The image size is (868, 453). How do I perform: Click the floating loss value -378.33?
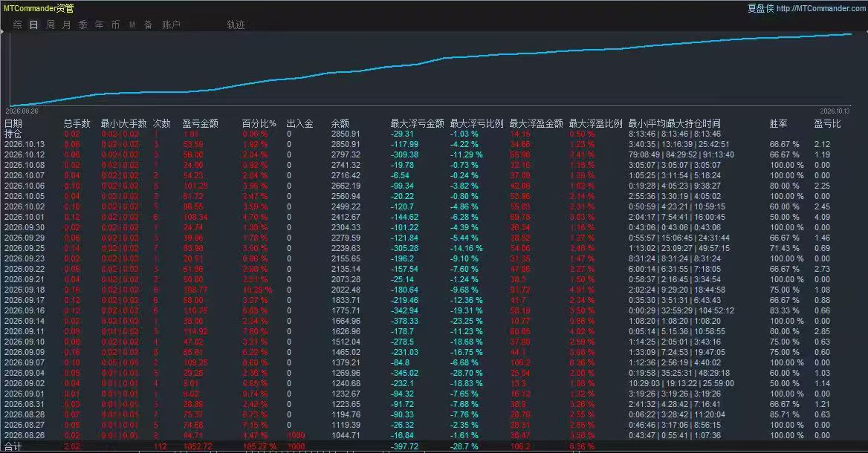[x=405, y=322]
